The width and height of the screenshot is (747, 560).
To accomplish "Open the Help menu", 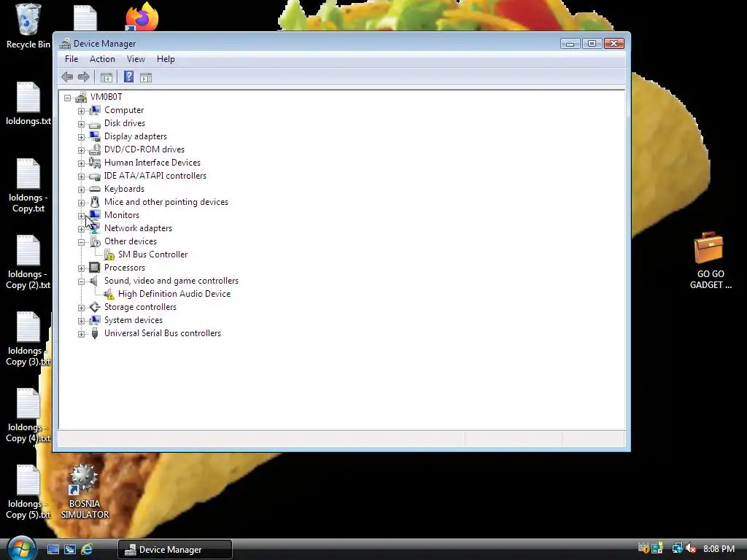I will click(x=166, y=59).
